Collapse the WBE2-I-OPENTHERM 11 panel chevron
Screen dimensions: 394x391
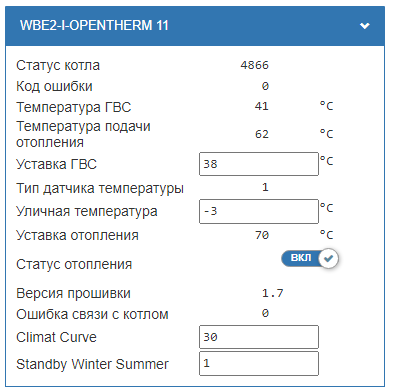[365, 26]
